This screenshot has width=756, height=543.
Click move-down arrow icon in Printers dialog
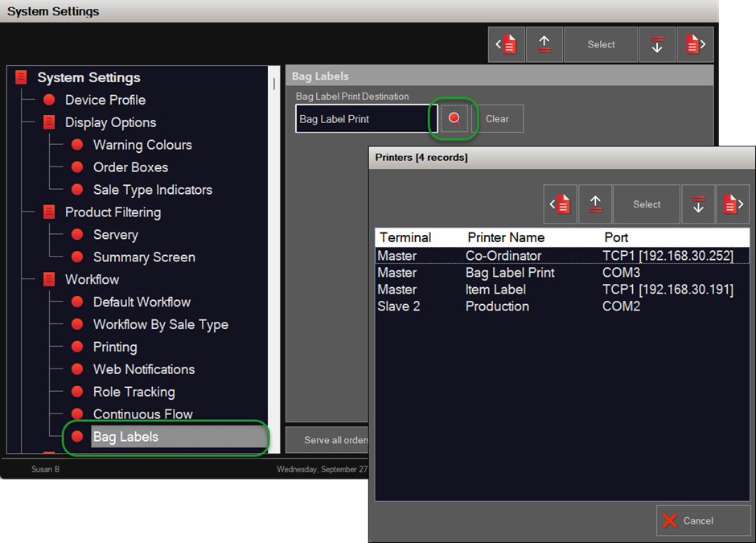click(698, 204)
